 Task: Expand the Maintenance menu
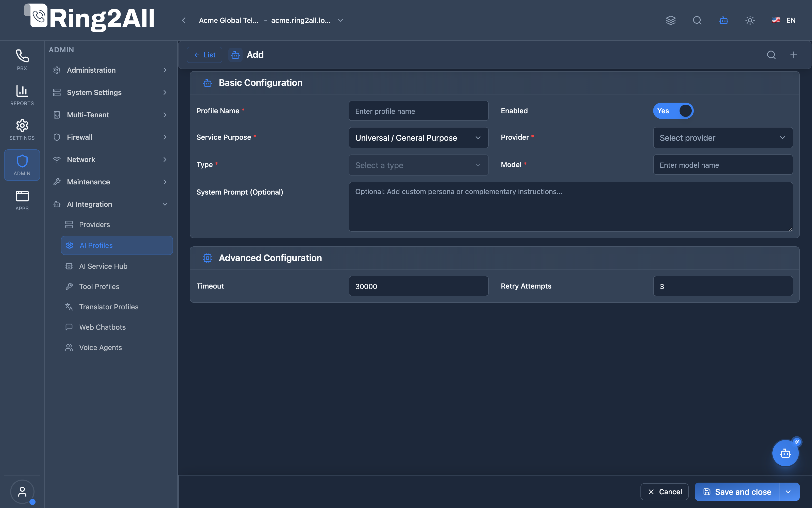pos(110,182)
